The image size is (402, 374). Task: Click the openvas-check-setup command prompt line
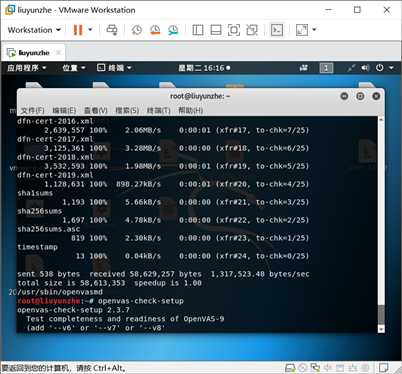pos(100,301)
